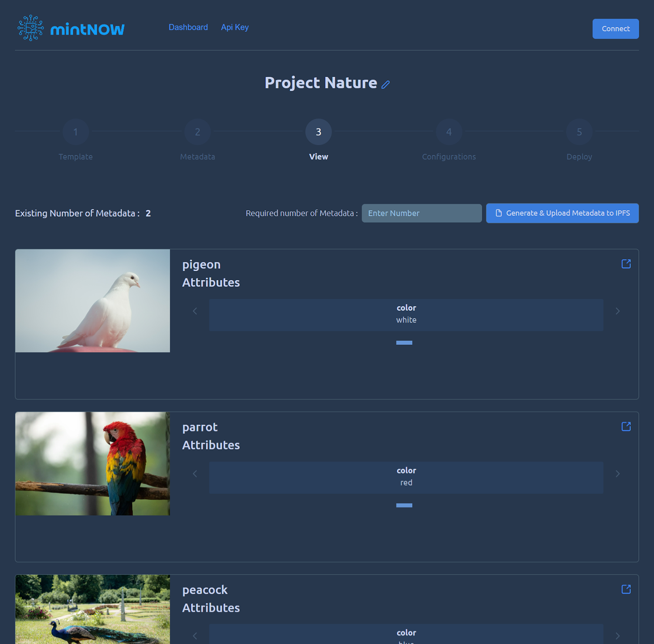
Task: Open peacock metadata external link icon
Action: 626,589
